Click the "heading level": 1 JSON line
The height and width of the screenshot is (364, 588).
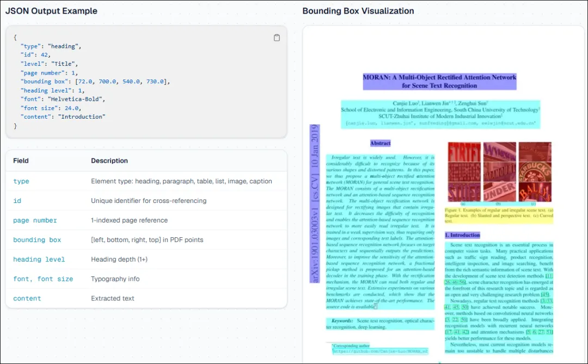52,90
